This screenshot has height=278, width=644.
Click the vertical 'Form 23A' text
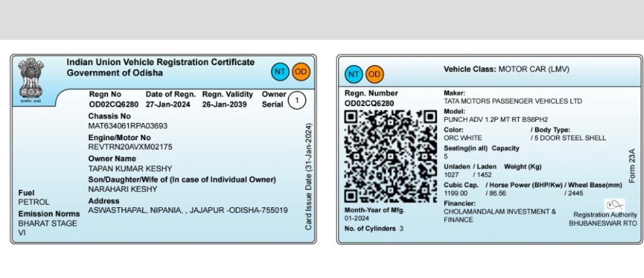click(x=632, y=166)
